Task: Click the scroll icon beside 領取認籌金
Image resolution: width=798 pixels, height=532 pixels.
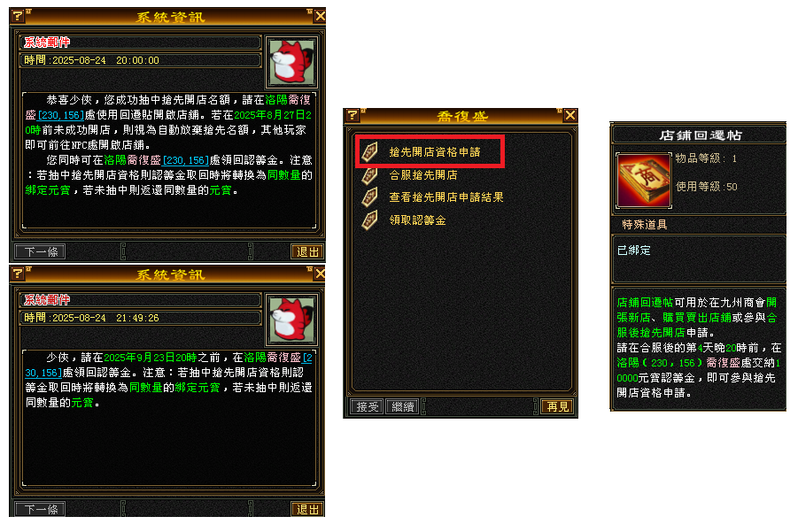Action: (369, 220)
